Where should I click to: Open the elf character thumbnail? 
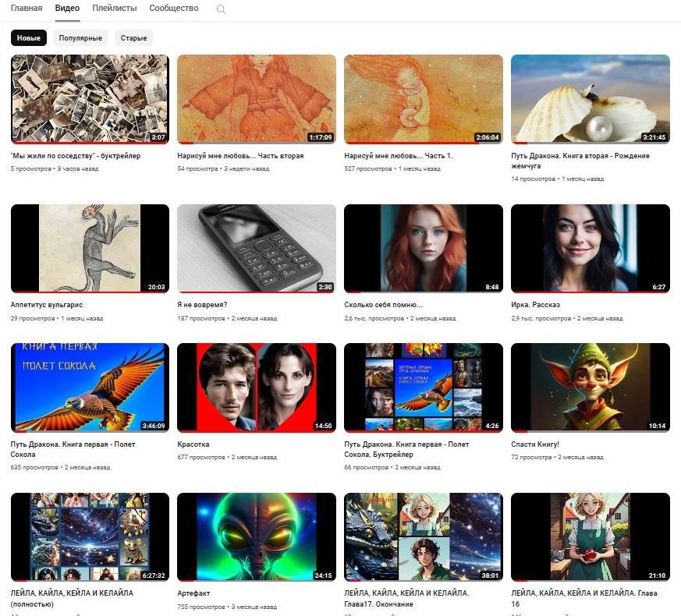(x=591, y=388)
